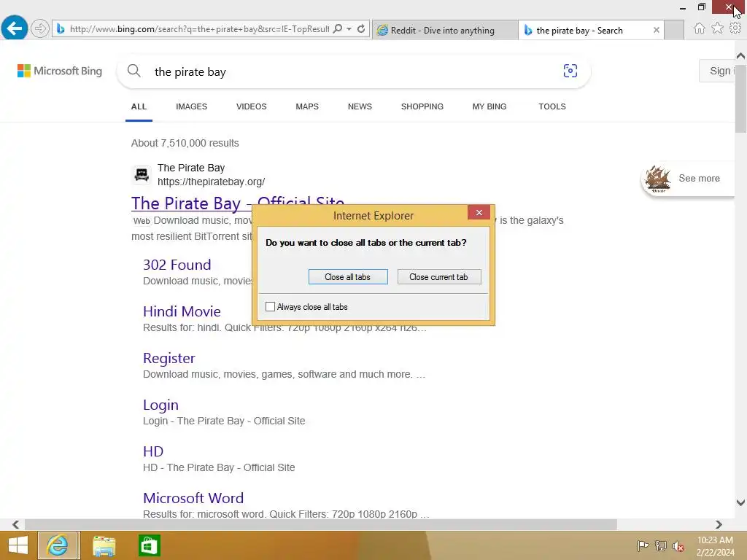Switch to VIDEOS results
This screenshot has width=747, height=560.
(x=252, y=106)
